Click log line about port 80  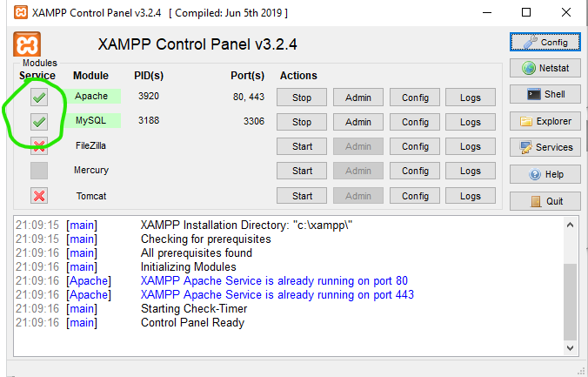pyautogui.click(x=274, y=281)
